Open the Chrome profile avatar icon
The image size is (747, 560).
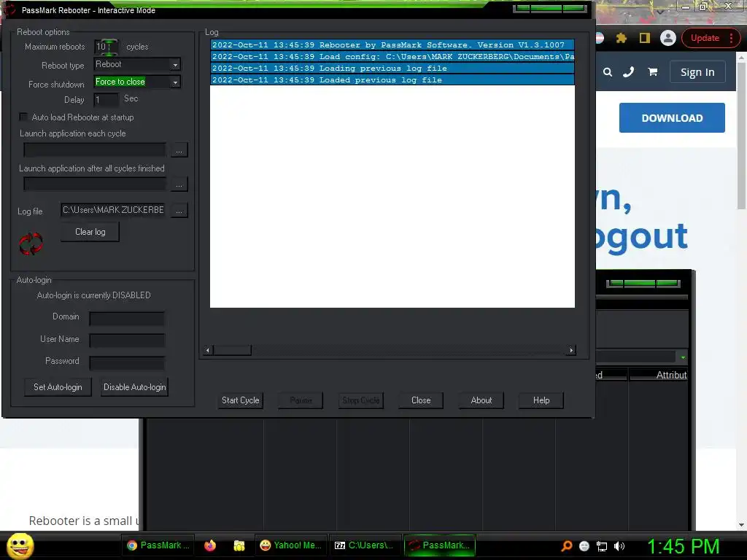[668, 38]
